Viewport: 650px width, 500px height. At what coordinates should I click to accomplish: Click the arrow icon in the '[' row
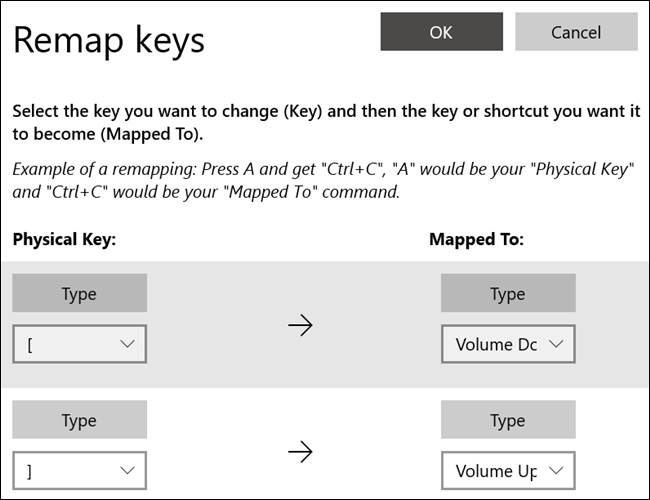pyautogui.click(x=300, y=325)
